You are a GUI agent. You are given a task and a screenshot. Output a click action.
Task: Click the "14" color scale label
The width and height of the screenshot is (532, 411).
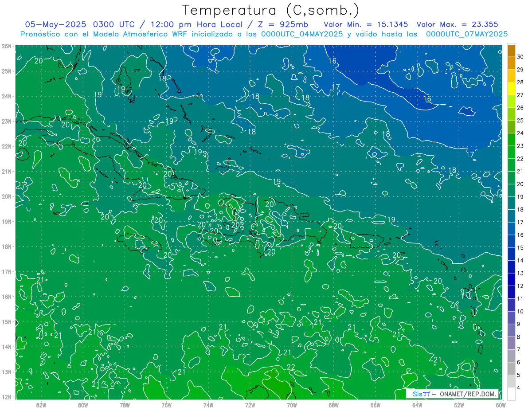pos(520,260)
